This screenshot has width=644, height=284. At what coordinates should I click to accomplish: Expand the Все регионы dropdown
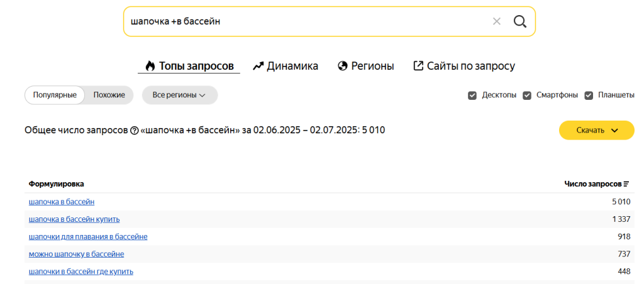(179, 95)
